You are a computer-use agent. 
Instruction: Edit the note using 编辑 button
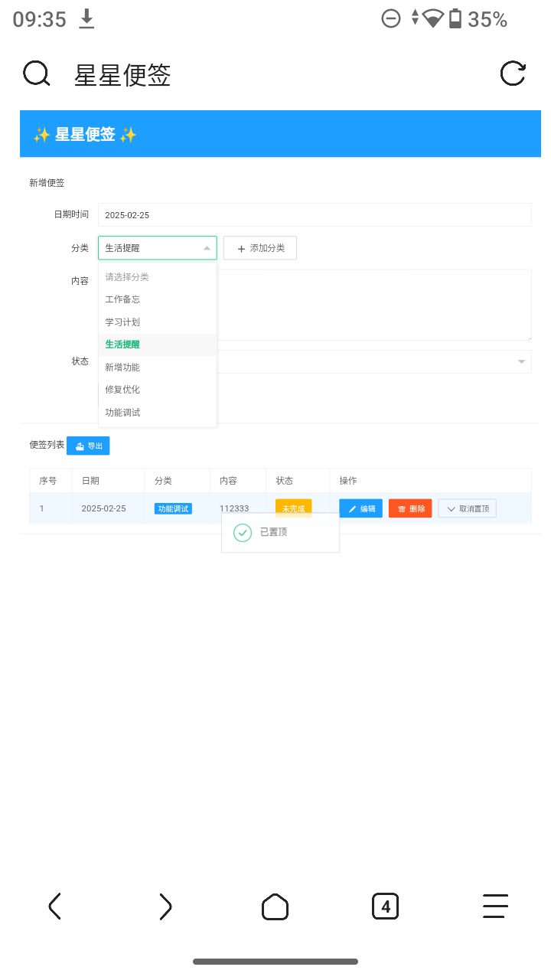[360, 508]
